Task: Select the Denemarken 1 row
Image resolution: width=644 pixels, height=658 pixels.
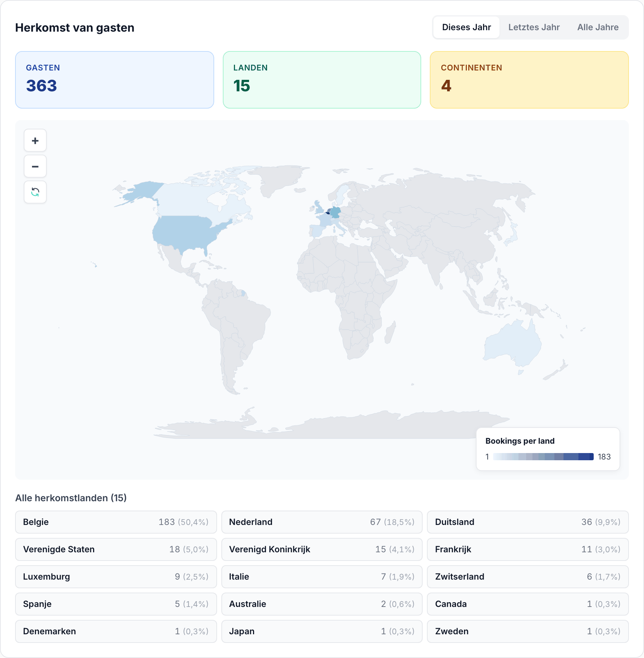Action: (x=116, y=631)
